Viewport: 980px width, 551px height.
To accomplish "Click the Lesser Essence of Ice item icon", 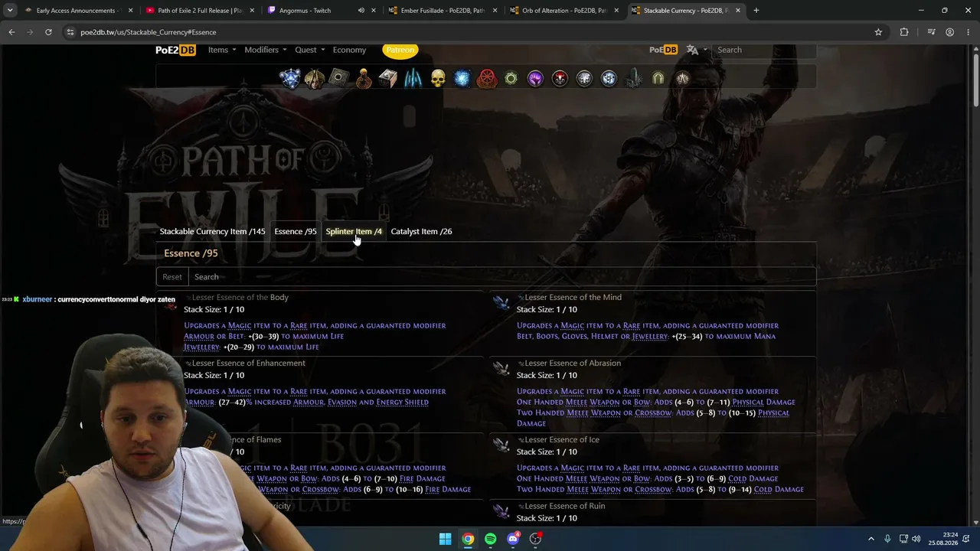I will tap(501, 445).
